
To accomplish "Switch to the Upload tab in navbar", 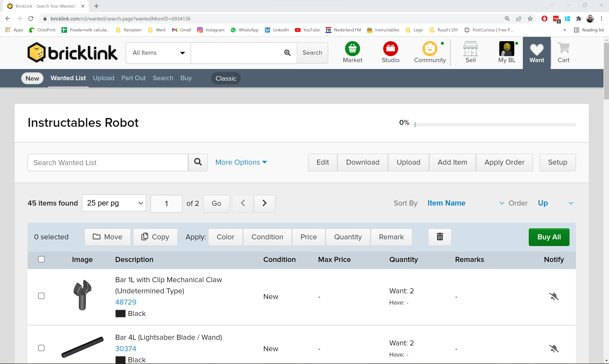I will 103,78.
